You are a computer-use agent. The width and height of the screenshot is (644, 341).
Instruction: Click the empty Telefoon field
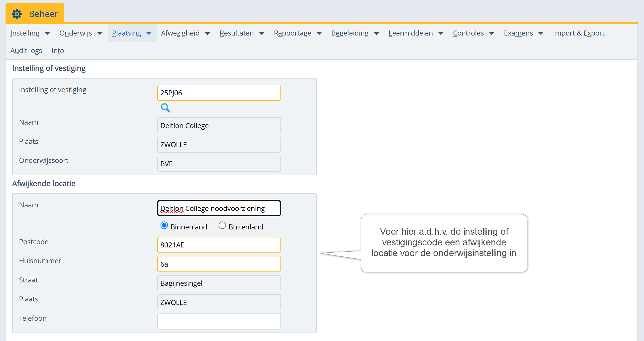pos(219,321)
